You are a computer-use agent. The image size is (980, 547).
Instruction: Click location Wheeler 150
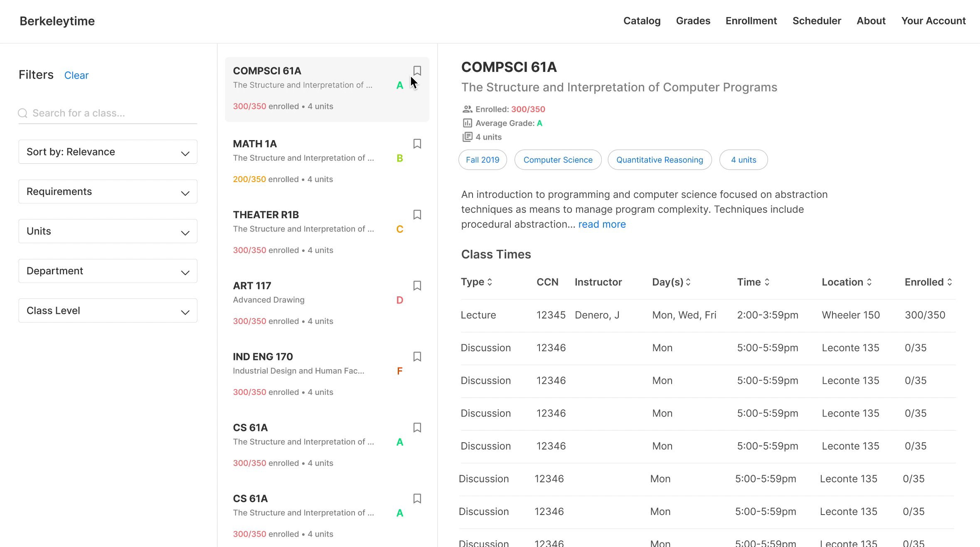(851, 315)
